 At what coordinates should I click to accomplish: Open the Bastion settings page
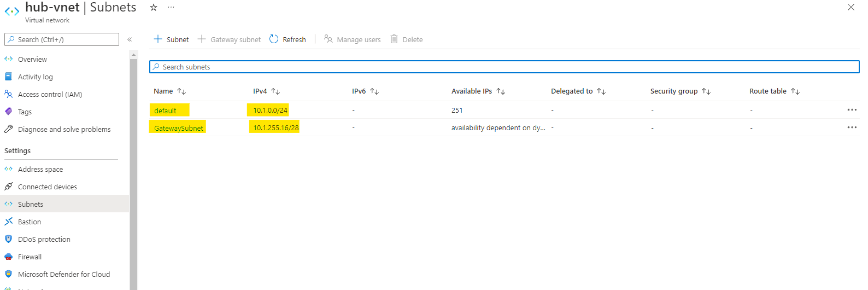pyautogui.click(x=30, y=222)
